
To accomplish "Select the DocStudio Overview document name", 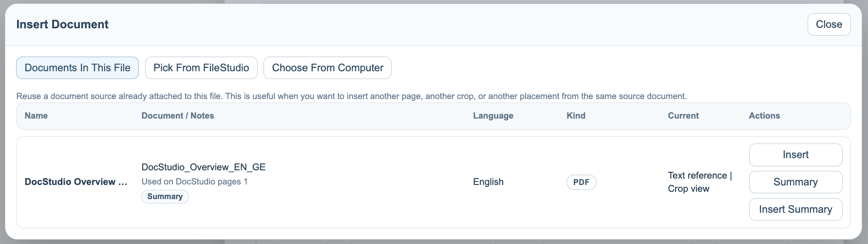I will click(x=76, y=182).
